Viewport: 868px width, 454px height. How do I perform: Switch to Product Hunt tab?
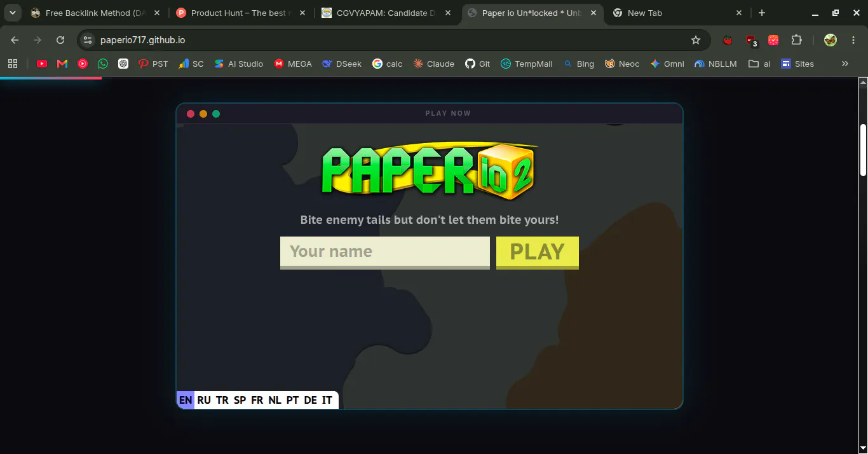[240, 13]
